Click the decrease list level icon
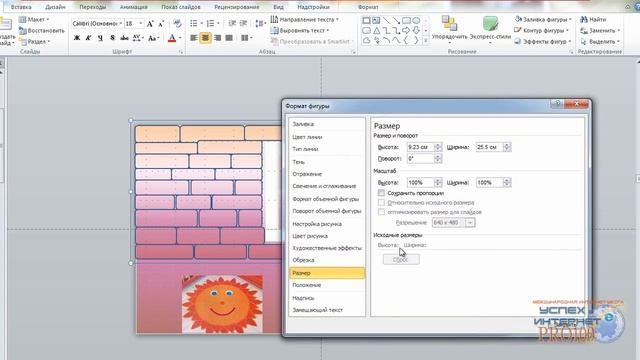Screen dimensions: 640x360 pos(232,24)
